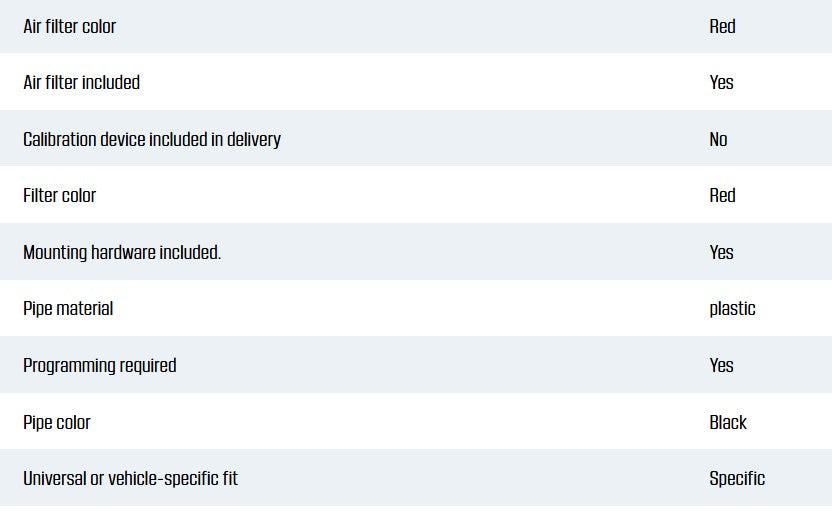Click the 'Pipe color' label
This screenshot has width=832, height=511.
(57, 422)
